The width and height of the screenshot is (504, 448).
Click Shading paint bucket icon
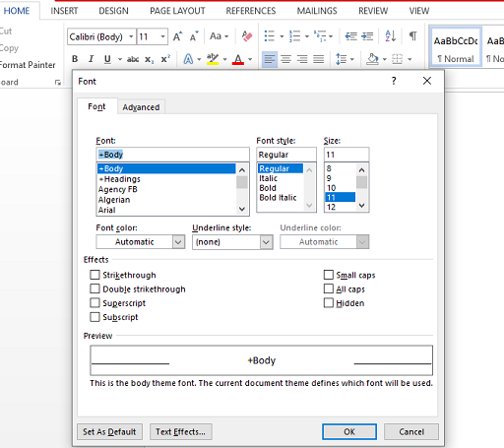(x=372, y=59)
